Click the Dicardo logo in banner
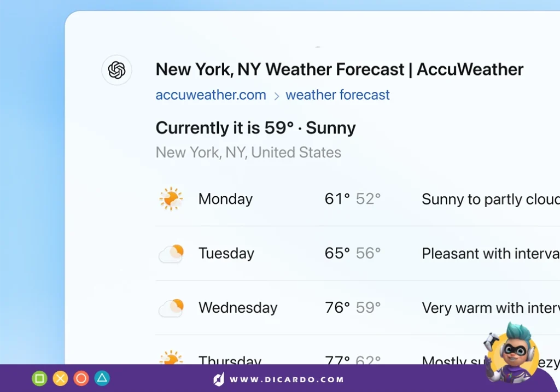The image size is (560, 392). [219, 379]
